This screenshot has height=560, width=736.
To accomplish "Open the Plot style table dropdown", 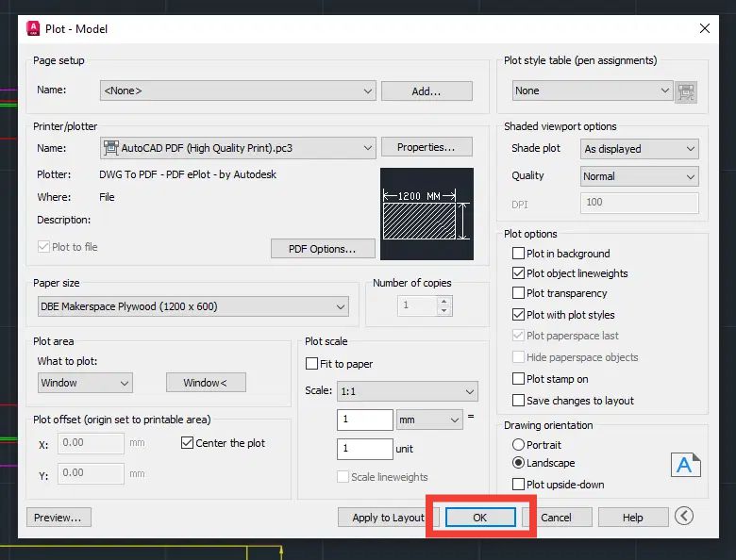I will click(x=593, y=91).
